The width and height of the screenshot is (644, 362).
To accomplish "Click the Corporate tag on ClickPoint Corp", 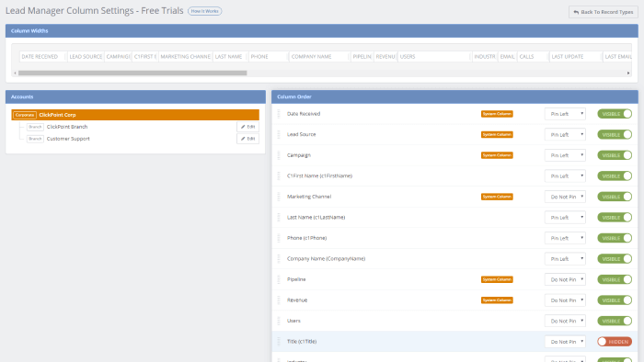I will tap(25, 115).
